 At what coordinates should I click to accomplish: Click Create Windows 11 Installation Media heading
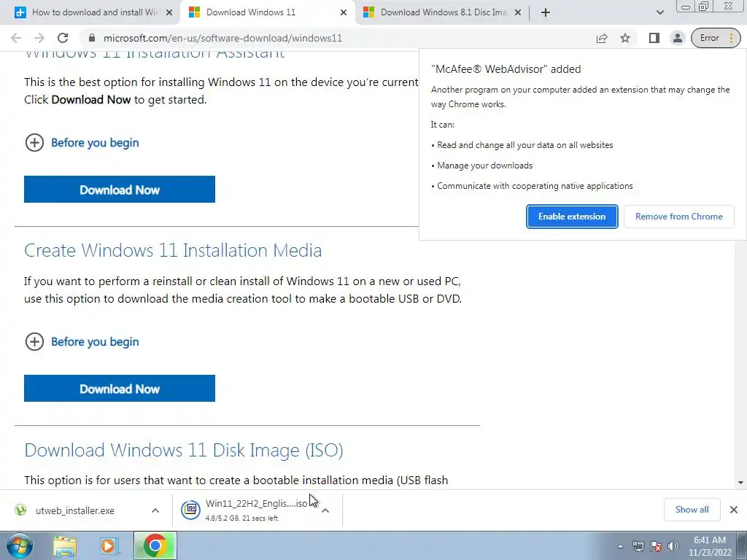(173, 251)
